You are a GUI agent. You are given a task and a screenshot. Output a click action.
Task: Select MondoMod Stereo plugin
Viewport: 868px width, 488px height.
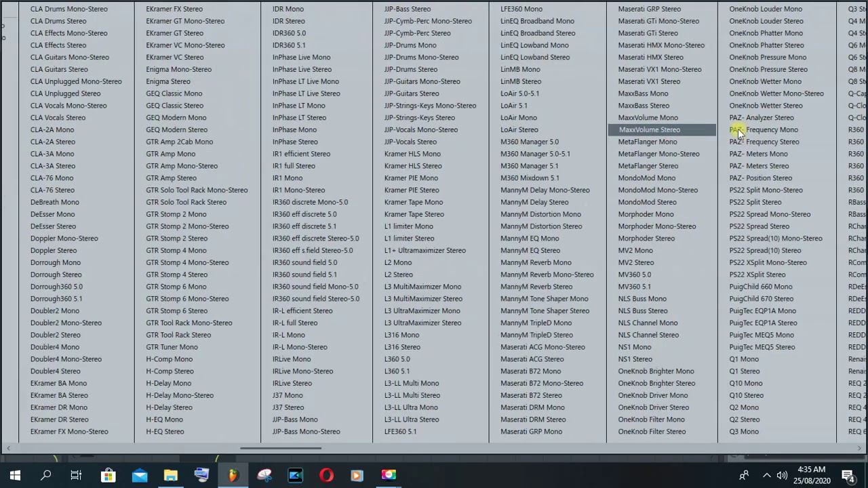pos(647,202)
